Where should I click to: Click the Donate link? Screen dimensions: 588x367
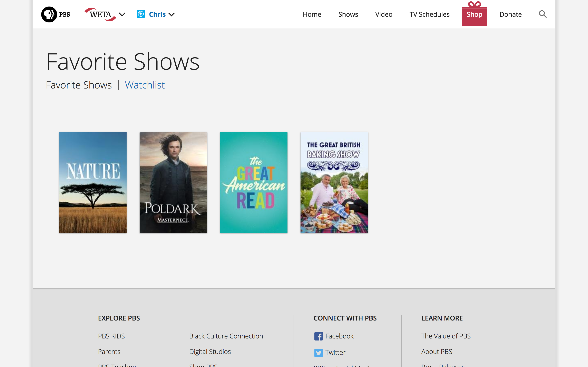pyautogui.click(x=510, y=14)
